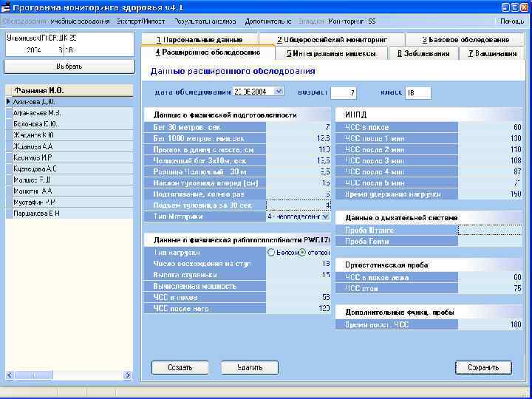Click the Время восст. ЧСС value field
532x399 pixels.
click(x=490, y=324)
